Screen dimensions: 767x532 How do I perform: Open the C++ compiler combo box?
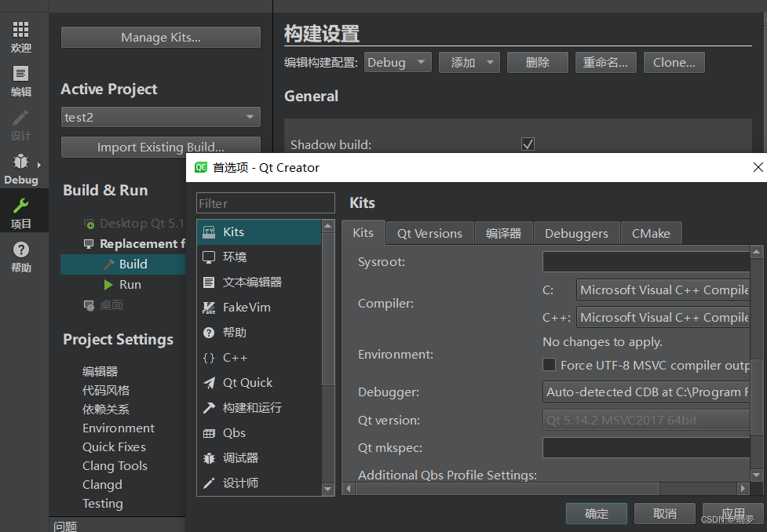pos(663,317)
